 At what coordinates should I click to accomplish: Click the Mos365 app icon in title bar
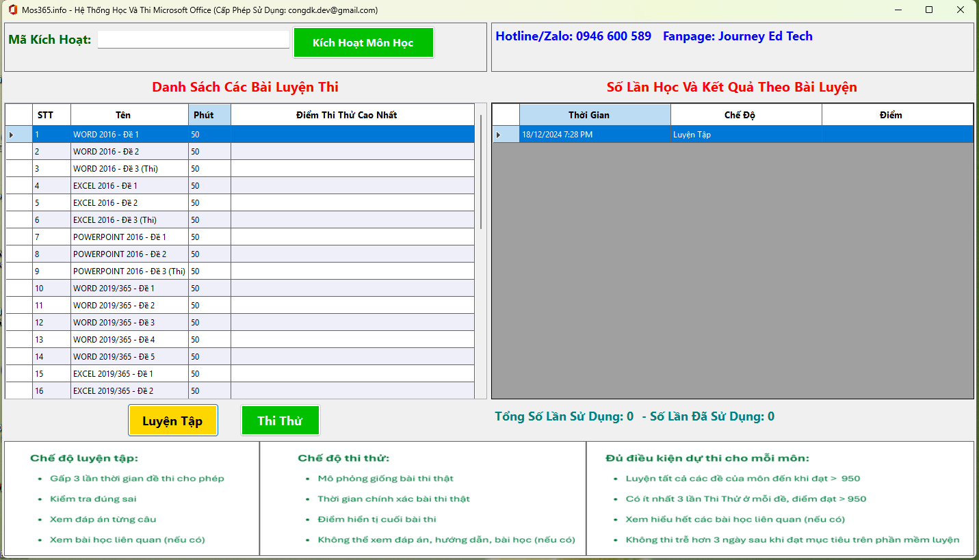click(12, 10)
